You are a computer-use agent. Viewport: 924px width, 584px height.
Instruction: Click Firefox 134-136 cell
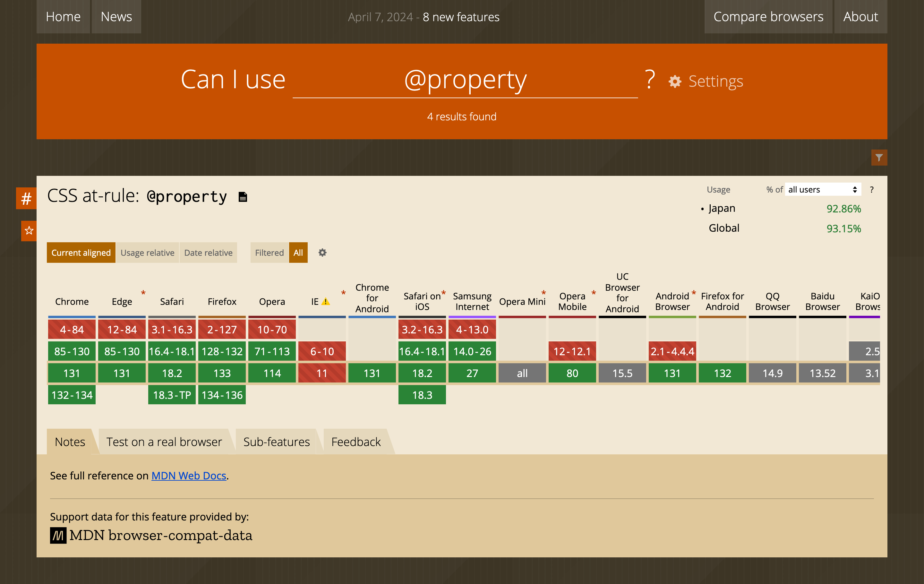pyautogui.click(x=222, y=395)
